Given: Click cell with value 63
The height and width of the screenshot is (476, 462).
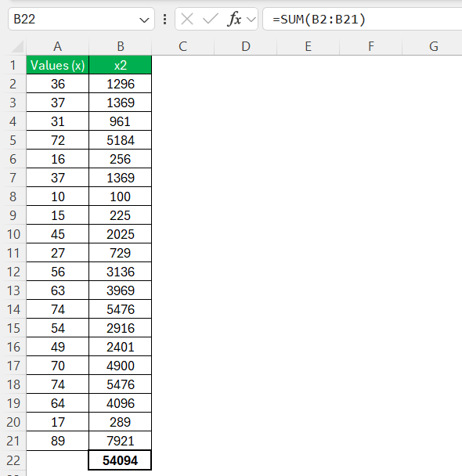Looking at the screenshot, I should tap(58, 290).
